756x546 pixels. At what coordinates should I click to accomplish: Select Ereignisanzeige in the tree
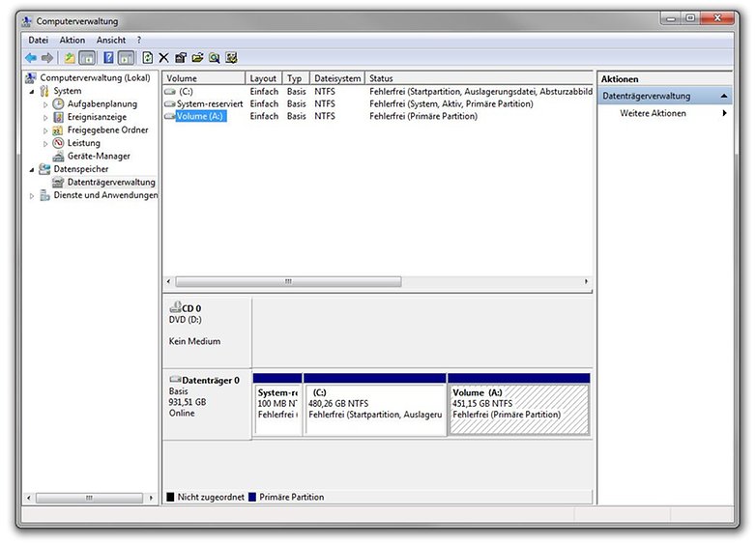(x=97, y=117)
